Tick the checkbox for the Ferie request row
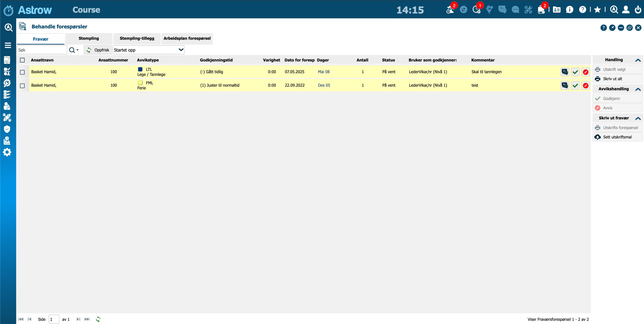 [22, 86]
